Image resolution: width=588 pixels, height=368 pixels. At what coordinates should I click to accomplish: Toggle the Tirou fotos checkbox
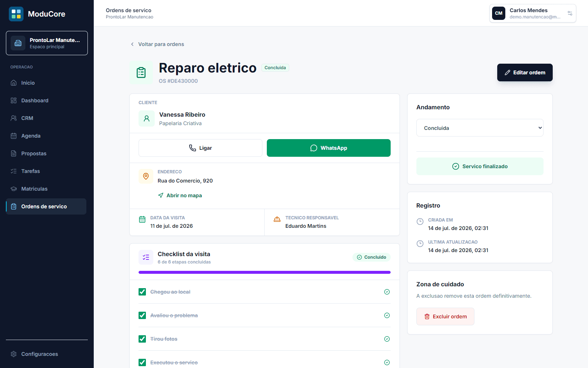tap(142, 339)
